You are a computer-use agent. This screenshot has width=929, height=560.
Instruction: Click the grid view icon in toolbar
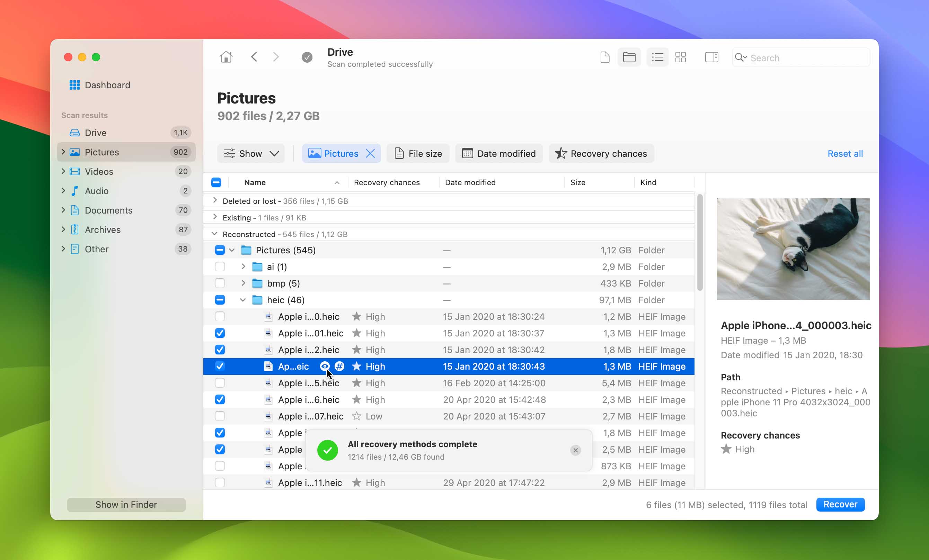680,57
